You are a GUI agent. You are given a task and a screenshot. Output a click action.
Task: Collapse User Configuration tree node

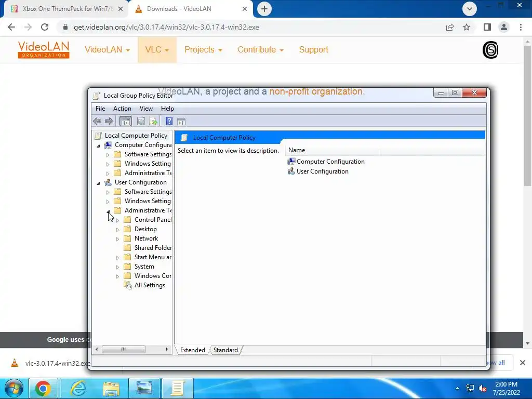click(x=98, y=183)
